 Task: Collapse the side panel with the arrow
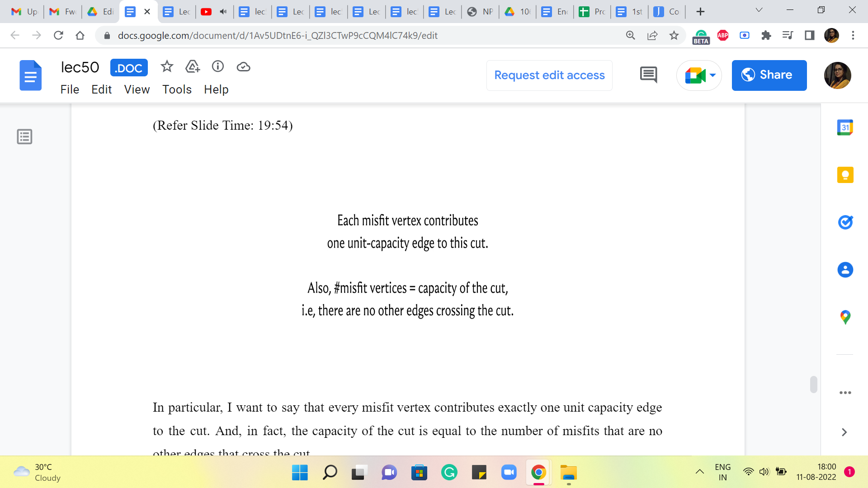[x=844, y=432]
